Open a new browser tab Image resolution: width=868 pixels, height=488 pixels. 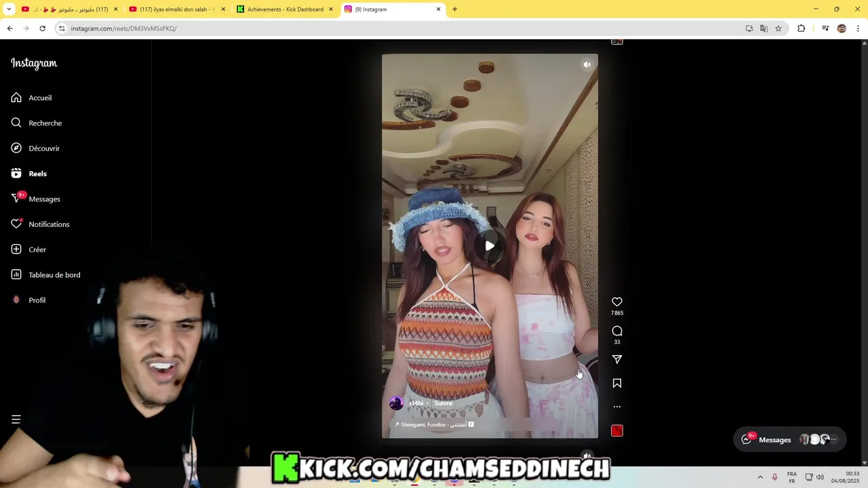[454, 9]
